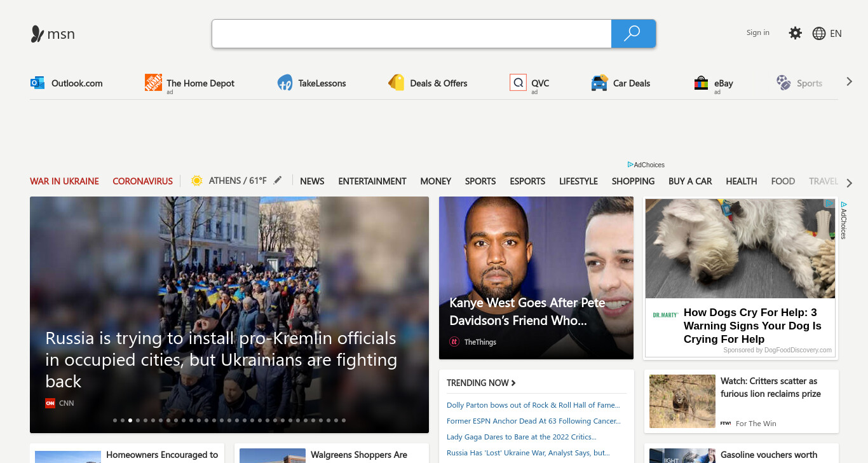Expand shortcuts row with right chevron
The width and height of the screenshot is (868, 463).
coord(849,82)
